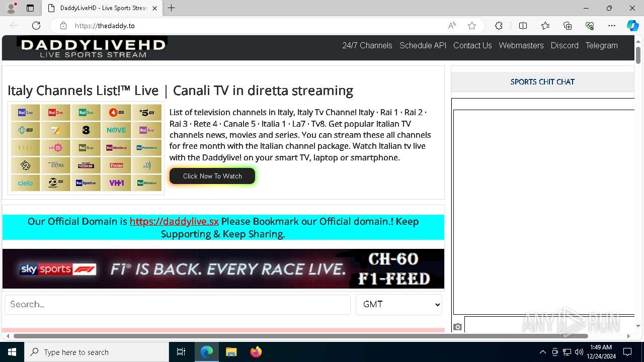This screenshot has height=362, width=644.
Task: Click the Rai Sport HD logo
Action: [x=86, y=183]
